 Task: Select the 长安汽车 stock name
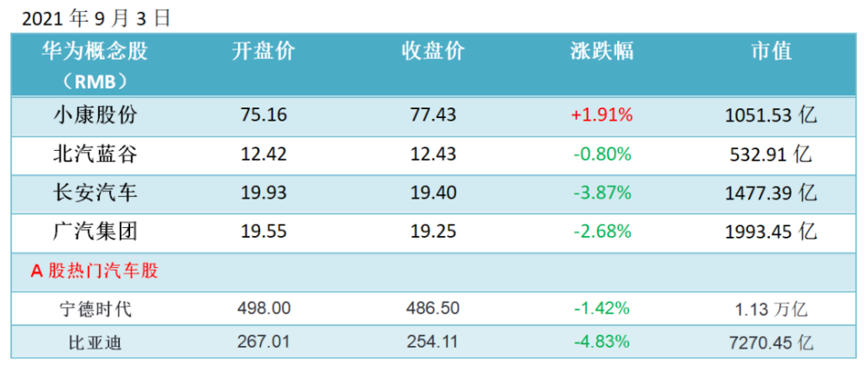(x=95, y=193)
